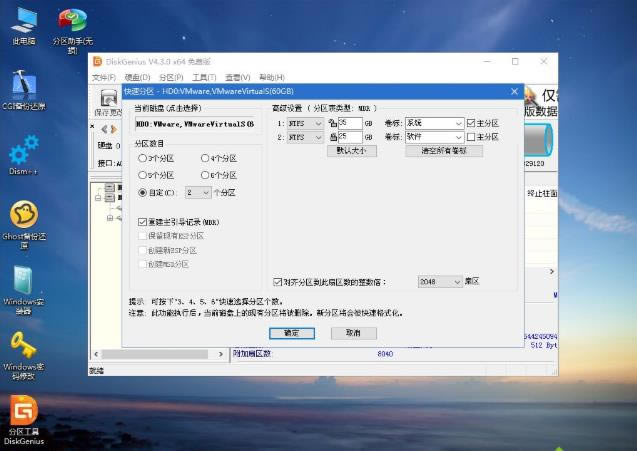Open the custom partition count dropdown showing 2
637x451 pixels.
tap(198, 193)
